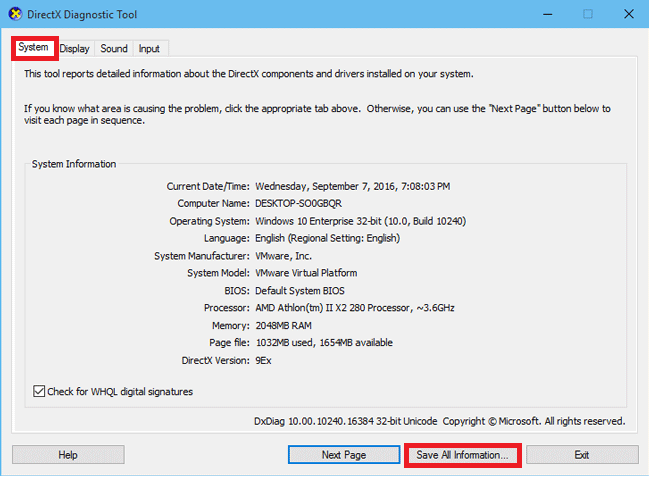Screen dimensions: 649x477
Task: Click the Language value English
Action: (327, 238)
